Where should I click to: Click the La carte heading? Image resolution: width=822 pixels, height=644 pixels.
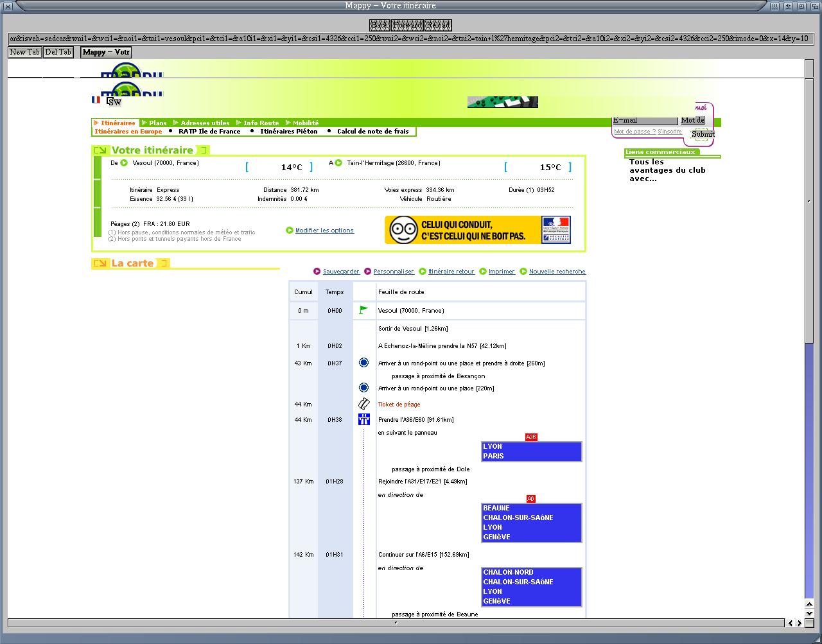[x=132, y=263]
